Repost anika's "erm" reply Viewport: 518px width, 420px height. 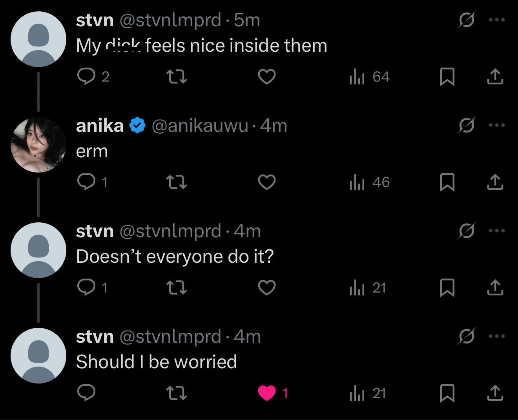point(177,182)
